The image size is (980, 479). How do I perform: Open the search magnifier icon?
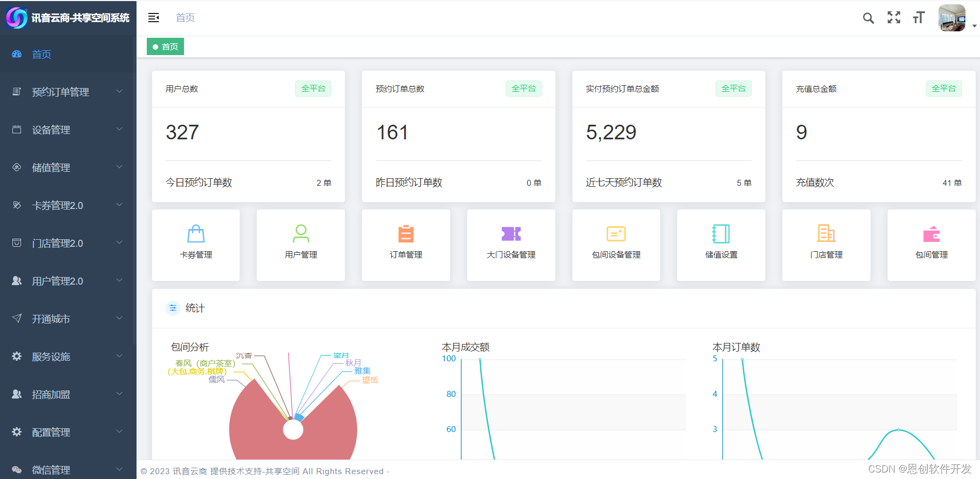[868, 18]
